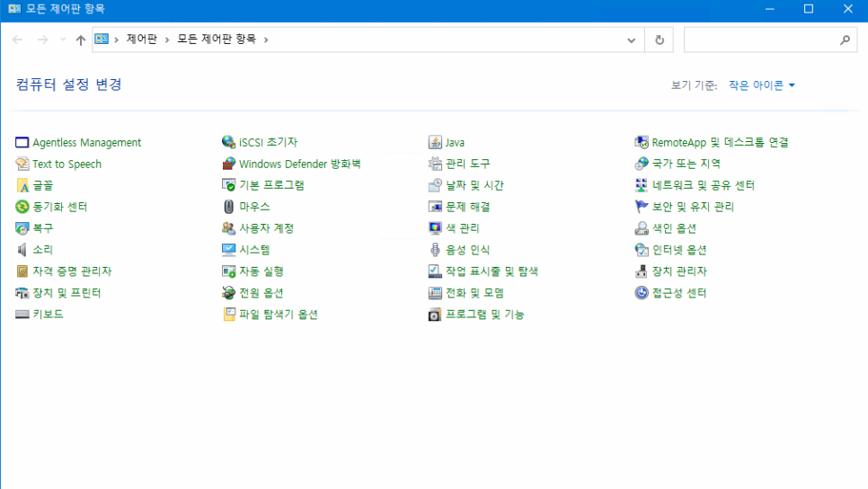The height and width of the screenshot is (489, 868).
Task: Maximize the control panel window
Action: [x=809, y=9]
